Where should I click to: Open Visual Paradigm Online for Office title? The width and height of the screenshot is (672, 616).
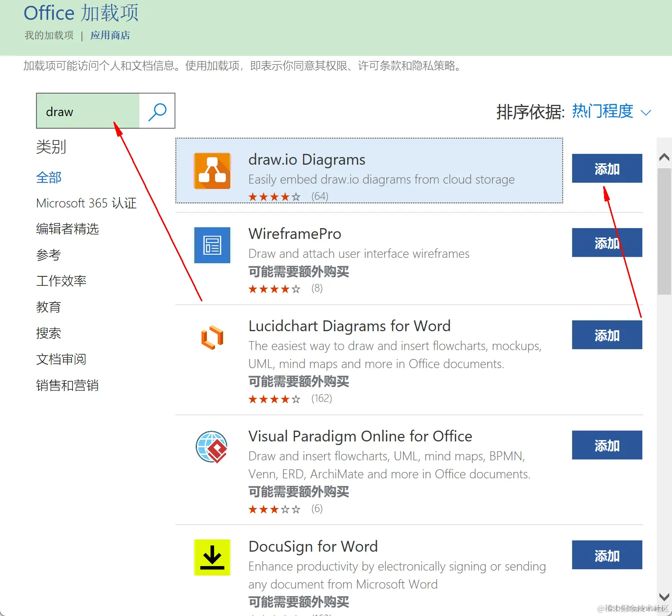pyautogui.click(x=360, y=436)
